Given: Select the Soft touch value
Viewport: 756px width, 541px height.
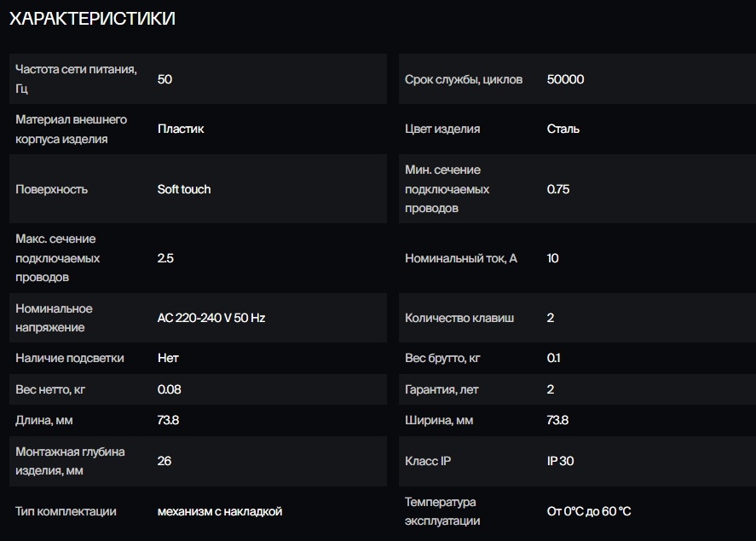Looking at the screenshot, I should coord(184,189).
